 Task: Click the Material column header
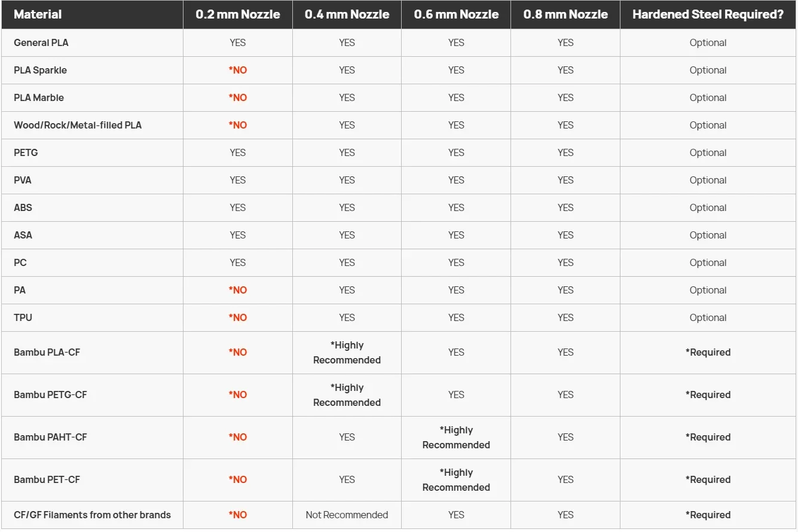pyautogui.click(x=38, y=14)
